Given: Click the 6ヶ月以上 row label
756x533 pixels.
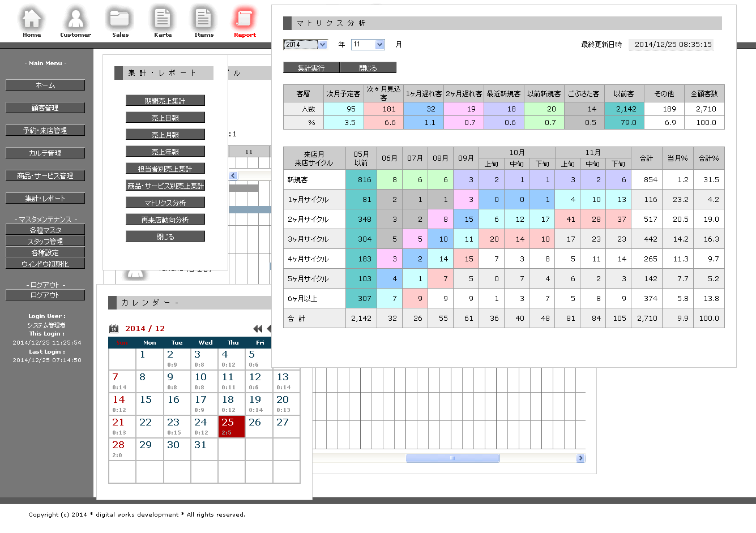Looking at the screenshot, I should [x=314, y=298].
